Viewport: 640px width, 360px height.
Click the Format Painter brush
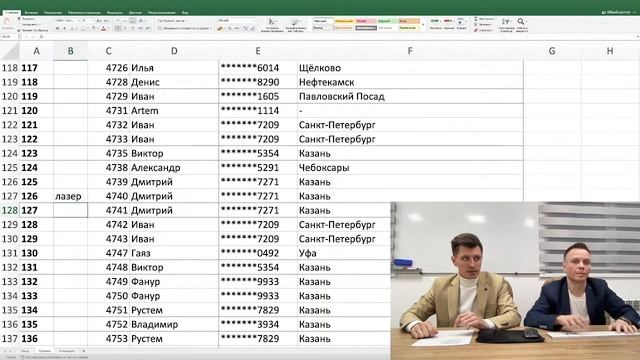click(x=19, y=30)
